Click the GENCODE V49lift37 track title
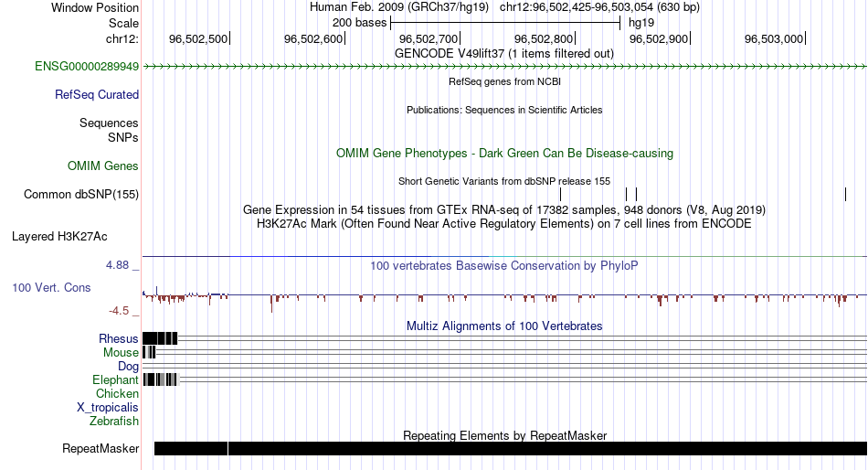Image resolution: width=868 pixels, height=470 pixels. click(x=504, y=54)
